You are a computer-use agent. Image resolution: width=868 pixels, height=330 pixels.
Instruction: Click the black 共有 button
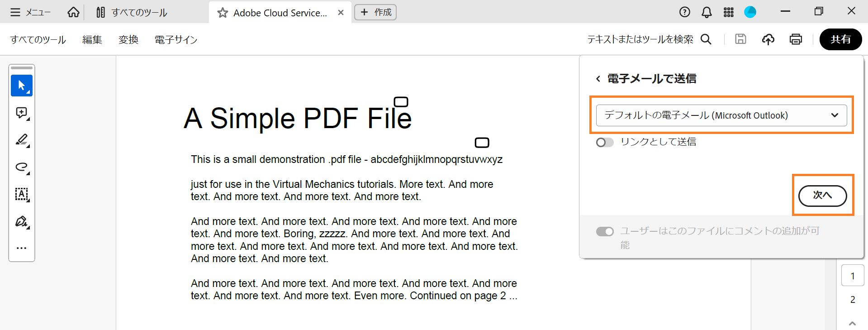[840, 39]
